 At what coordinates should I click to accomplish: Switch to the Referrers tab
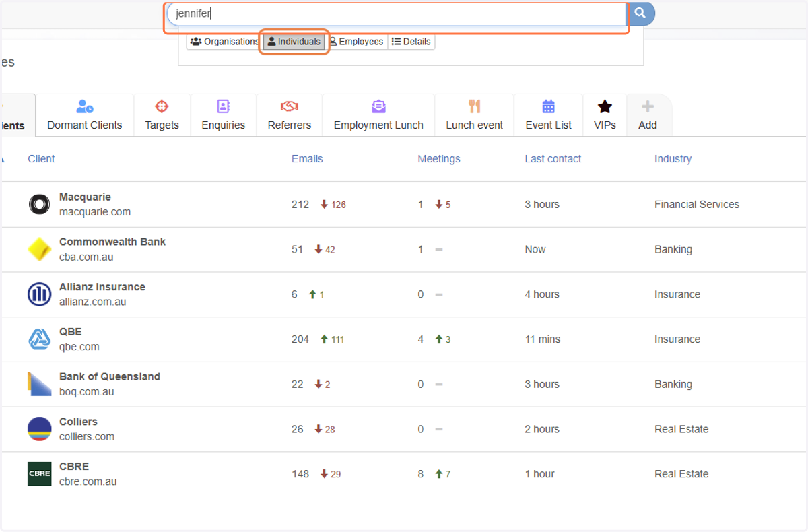(290, 115)
